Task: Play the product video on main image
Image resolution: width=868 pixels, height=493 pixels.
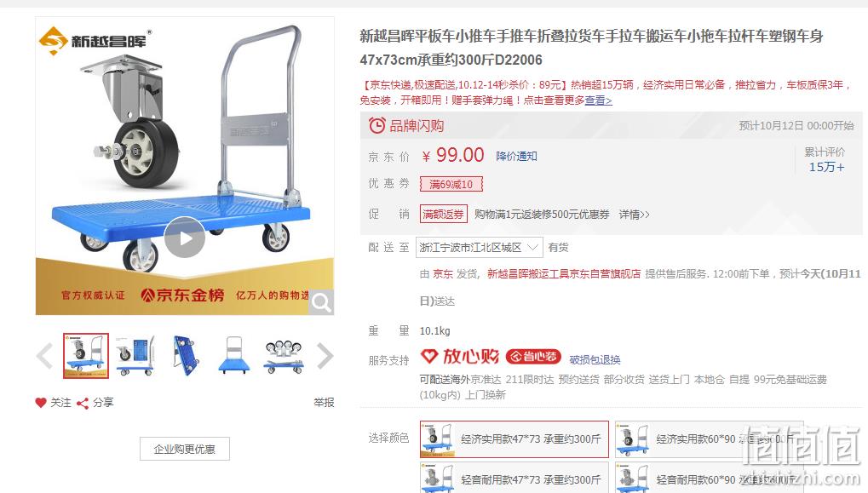Action: tap(184, 238)
